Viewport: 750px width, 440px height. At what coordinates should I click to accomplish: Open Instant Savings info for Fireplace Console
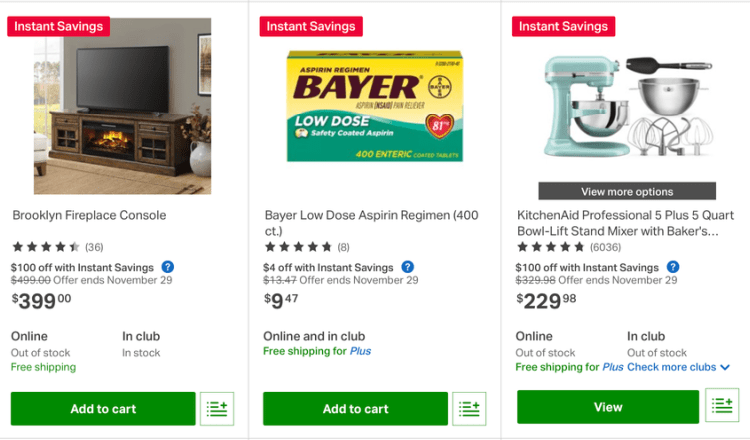click(x=168, y=267)
